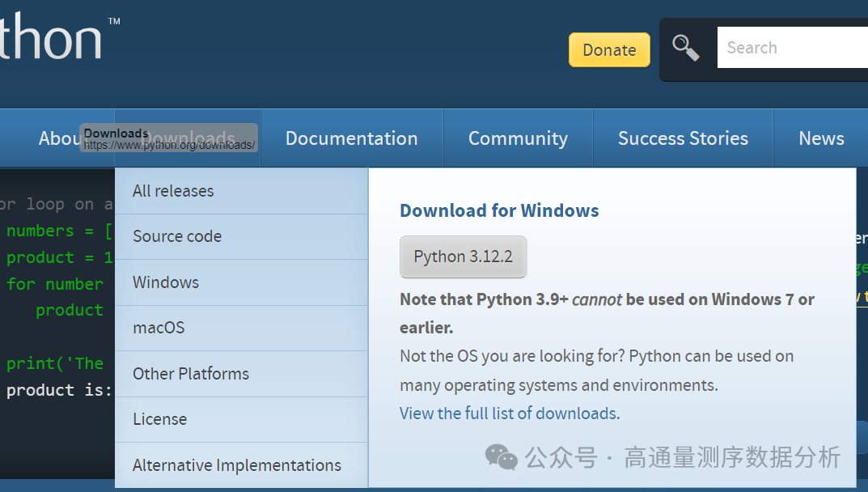Click the Download for Windows heading

pyautogui.click(x=499, y=210)
